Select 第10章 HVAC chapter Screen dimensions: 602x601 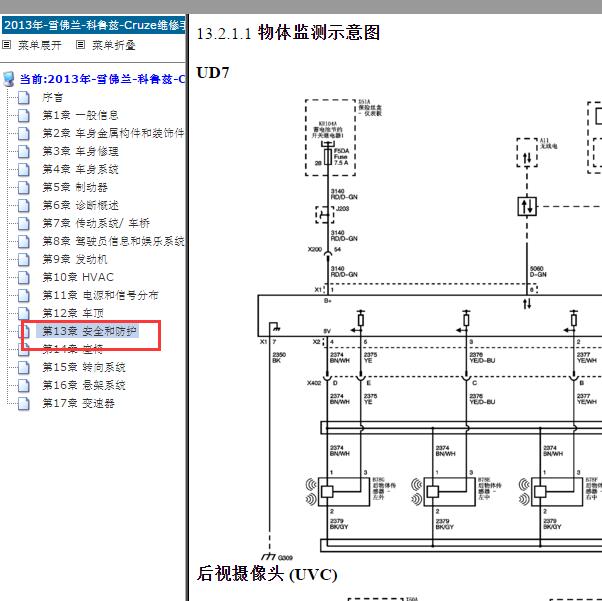click(x=78, y=277)
